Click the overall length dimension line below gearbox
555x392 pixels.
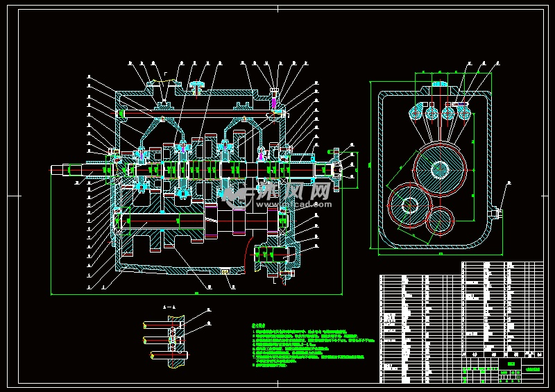pyautogui.click(x=197, y=294)
